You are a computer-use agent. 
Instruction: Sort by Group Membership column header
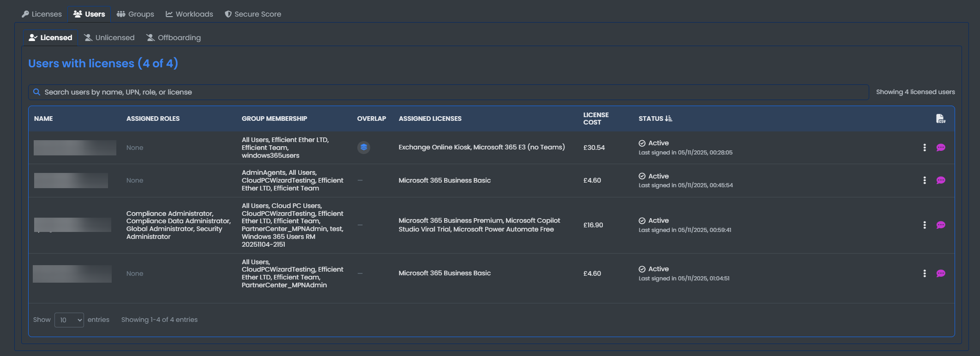pyautogui.click(x=274, y=119)
